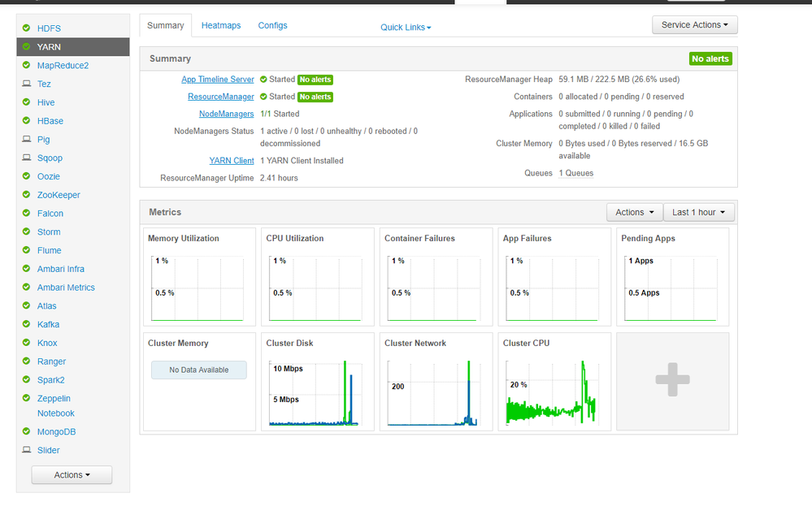Select Ambari Metrics in services list

pos(66,288)
